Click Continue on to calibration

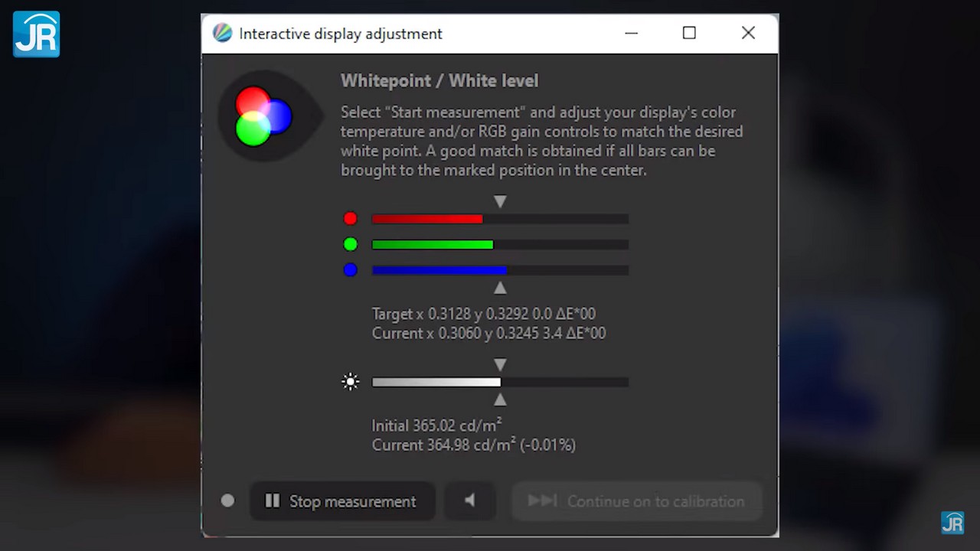pos(637,501)
